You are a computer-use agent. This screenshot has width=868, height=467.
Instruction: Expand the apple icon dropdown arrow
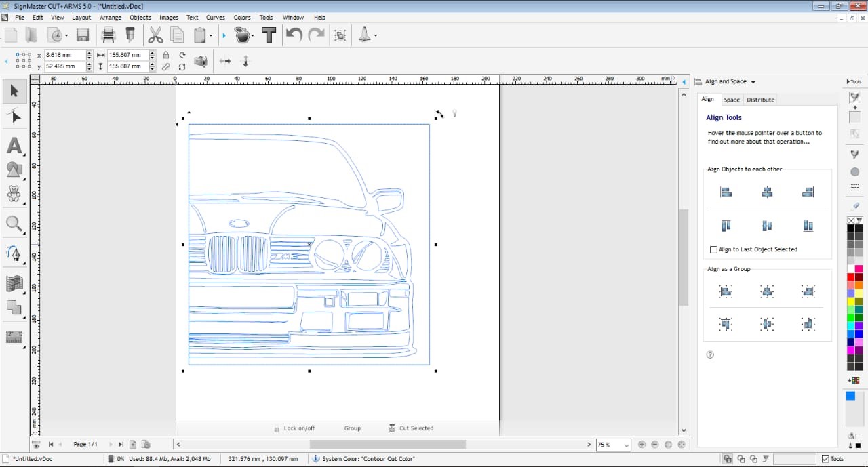coord(252,35)
